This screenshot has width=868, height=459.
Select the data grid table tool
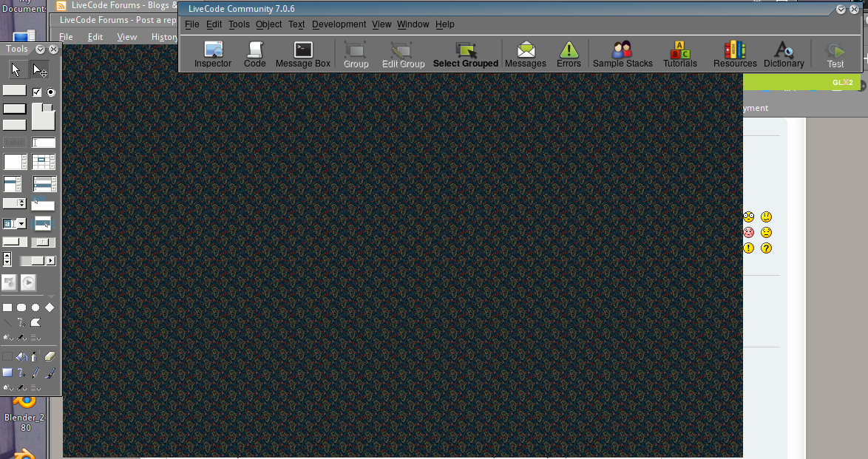click(43, 162)
